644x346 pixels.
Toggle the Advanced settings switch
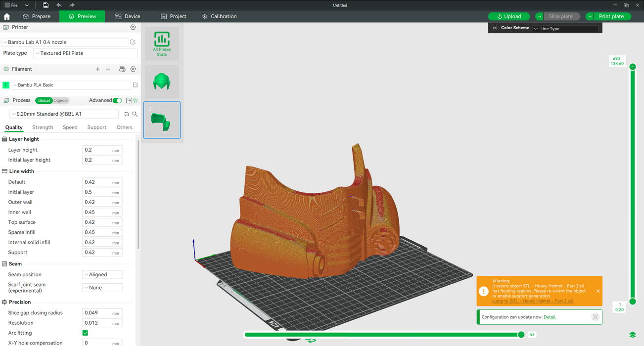click(x=117, y=100)
